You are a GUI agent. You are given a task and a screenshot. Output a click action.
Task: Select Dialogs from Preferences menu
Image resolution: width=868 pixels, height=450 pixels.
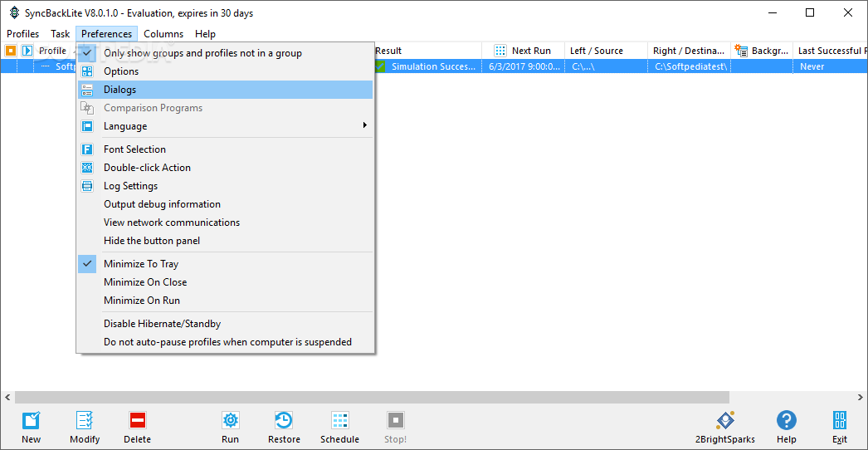tap(225, 90)
